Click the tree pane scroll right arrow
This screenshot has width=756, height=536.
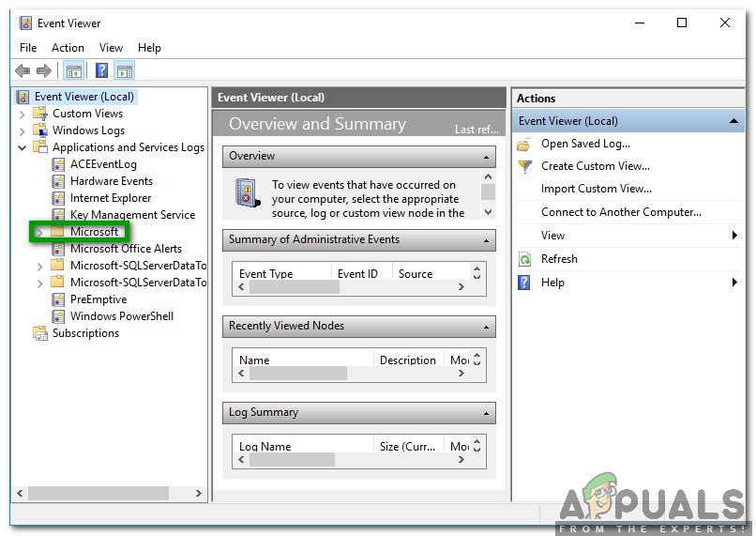pyautogui.click(x=198, y=493)
